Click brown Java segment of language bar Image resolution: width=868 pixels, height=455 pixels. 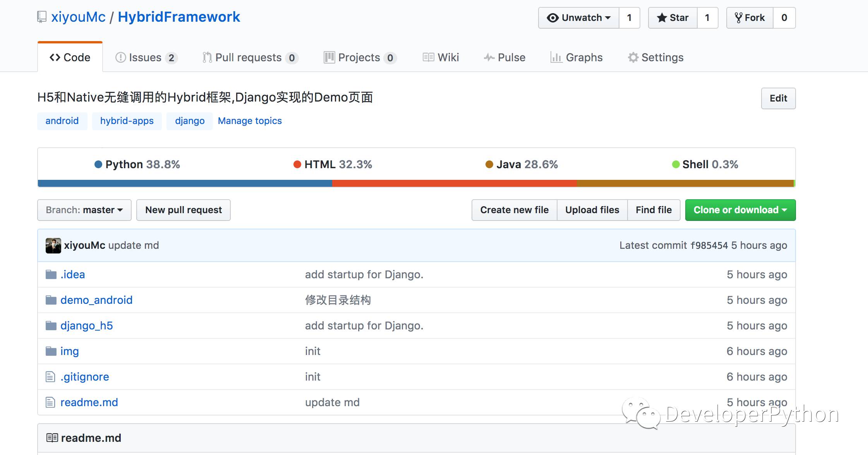[x=685, y=183]
